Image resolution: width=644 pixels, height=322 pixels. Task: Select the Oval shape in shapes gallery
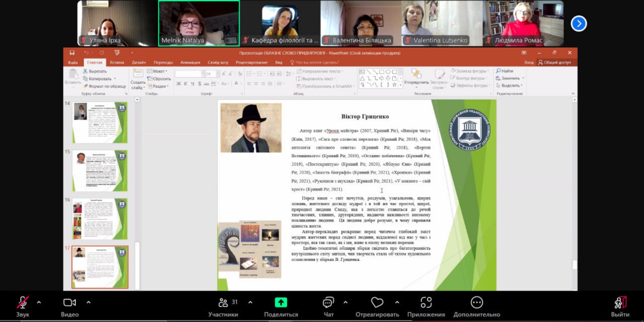pyautogui.click(x=388, y=72)
